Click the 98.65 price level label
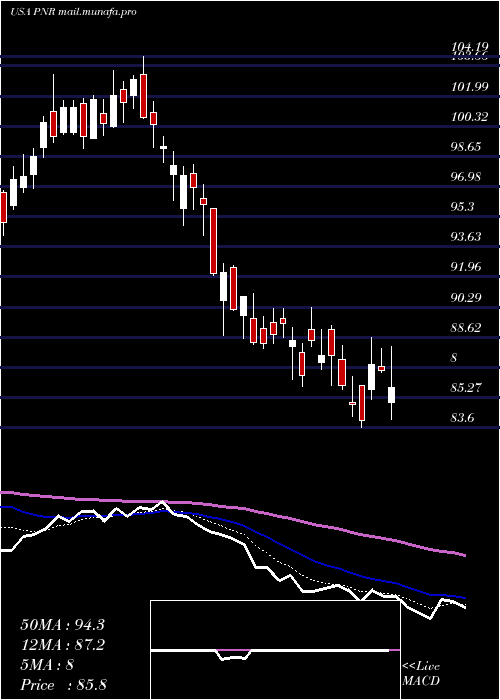Screen dimensions: 500x700 (466, 147)
